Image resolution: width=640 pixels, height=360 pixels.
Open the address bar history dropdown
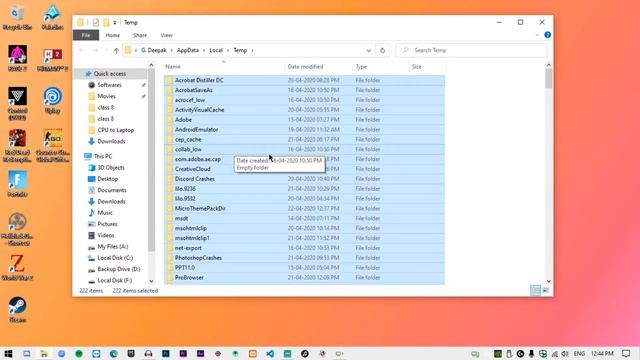click(369, 50)
